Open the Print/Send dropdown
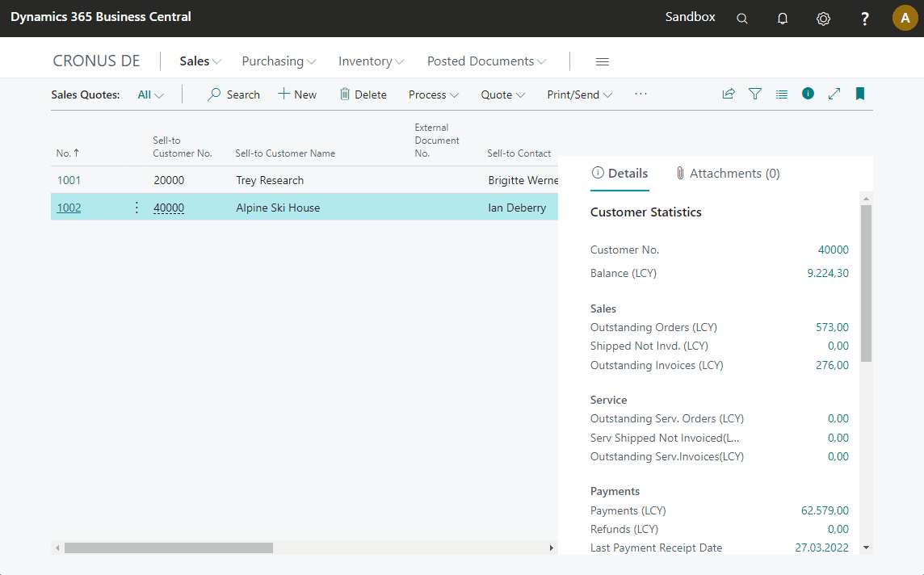Viewport: 924px width, 575px height. 579,94
